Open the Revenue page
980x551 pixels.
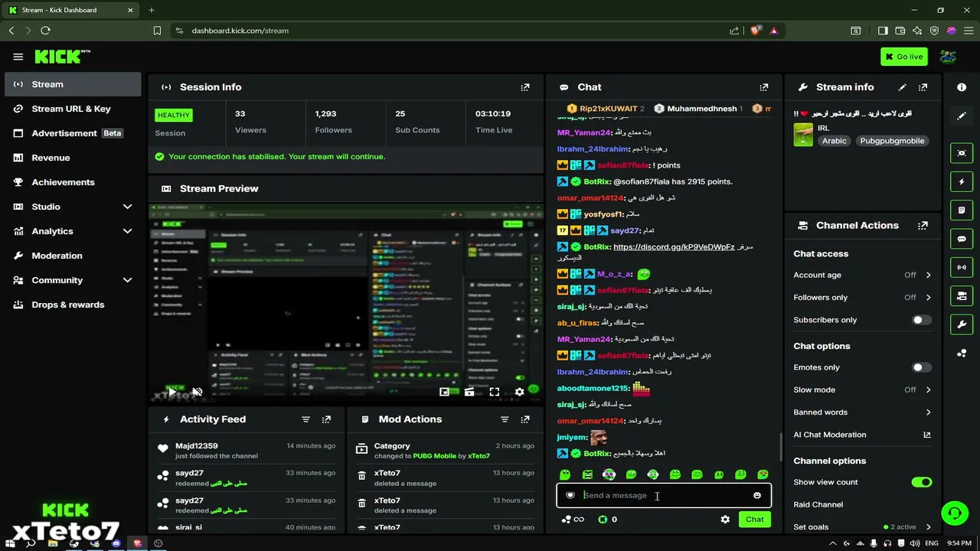pyautogui.click(x=73, y=158)
